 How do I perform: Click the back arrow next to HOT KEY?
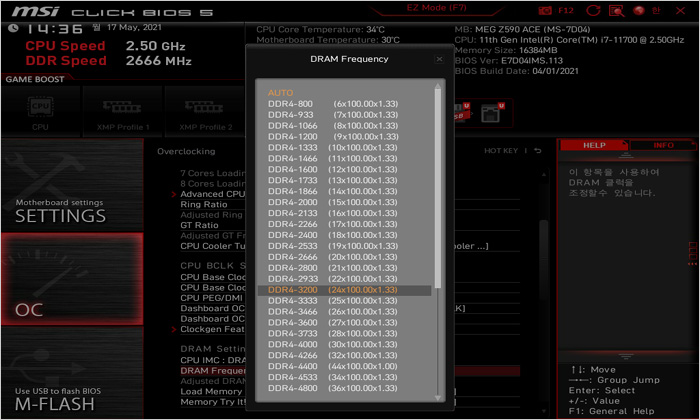tap(538, 151)
